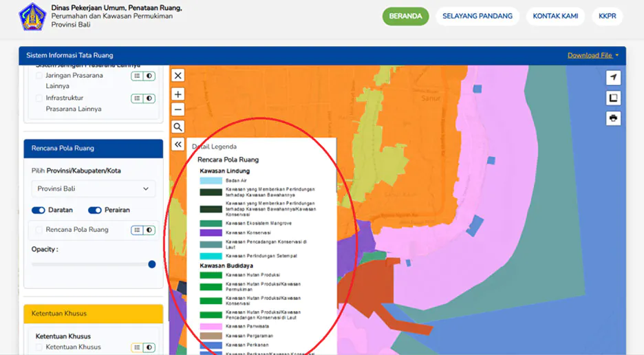The image size is (644, 355).
Task: Toggle contrast icon for Ketentuan Khusus layer
Action: [149, 347]
